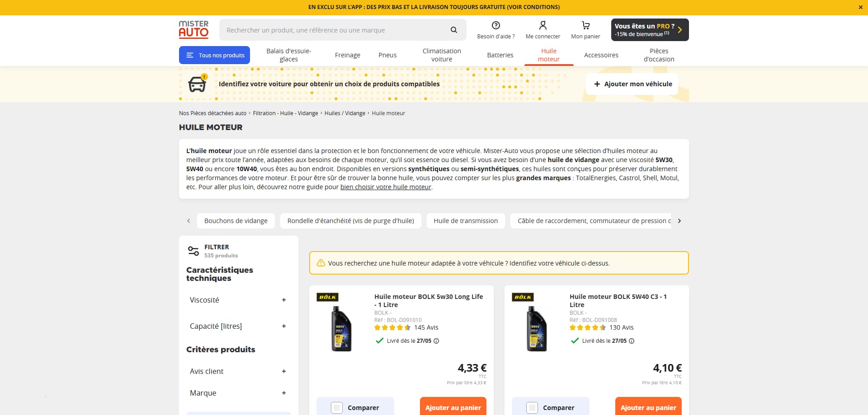Click Filtration - Huile - Vidange breadcrumb

click(x=285, y=113)
